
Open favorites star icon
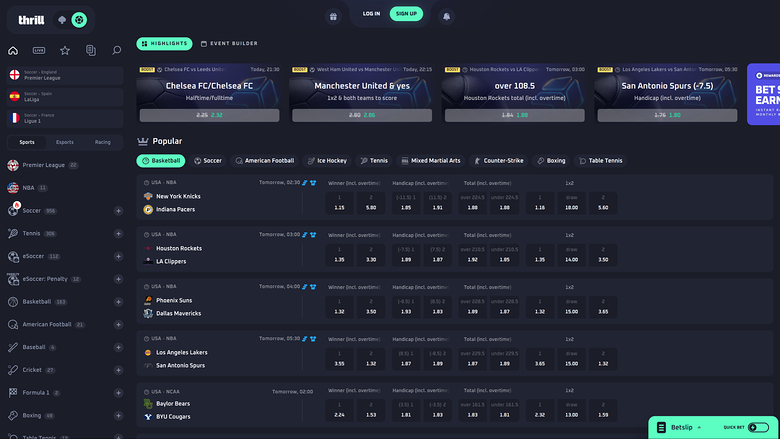click(x=65, y=50)
